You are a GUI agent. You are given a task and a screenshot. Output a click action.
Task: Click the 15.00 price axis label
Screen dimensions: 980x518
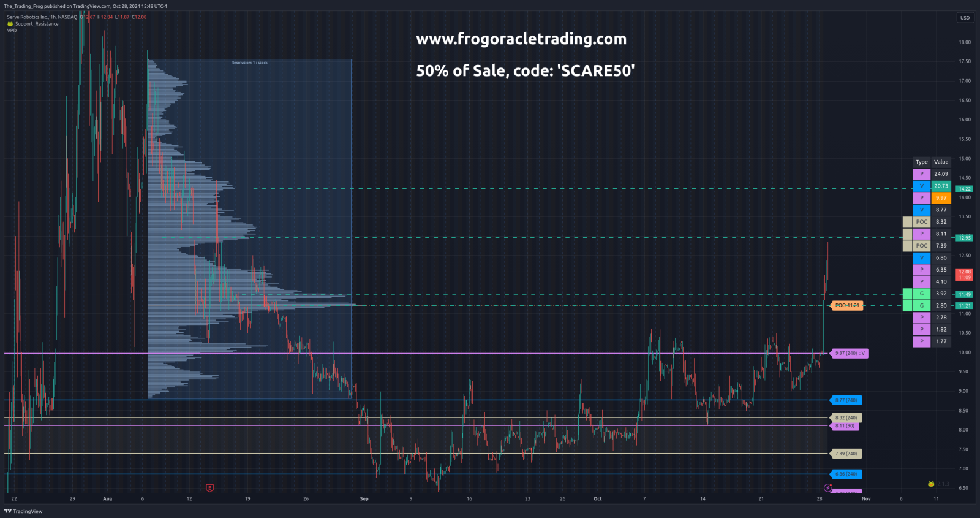point(965,159)
